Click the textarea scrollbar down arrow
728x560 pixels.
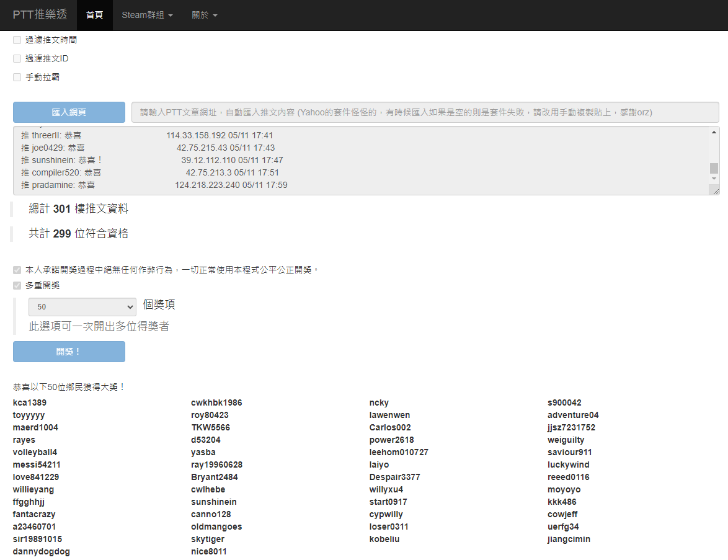click(714, 179)
